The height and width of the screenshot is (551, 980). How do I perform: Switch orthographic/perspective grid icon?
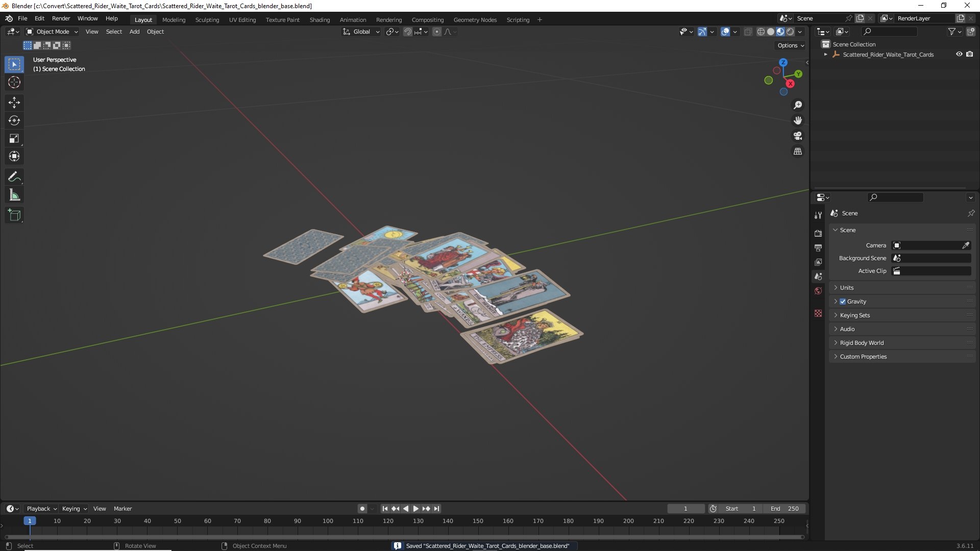coord(798,152)
